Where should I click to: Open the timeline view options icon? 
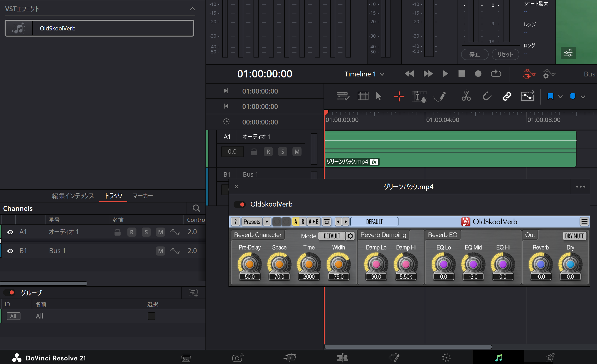343,96
